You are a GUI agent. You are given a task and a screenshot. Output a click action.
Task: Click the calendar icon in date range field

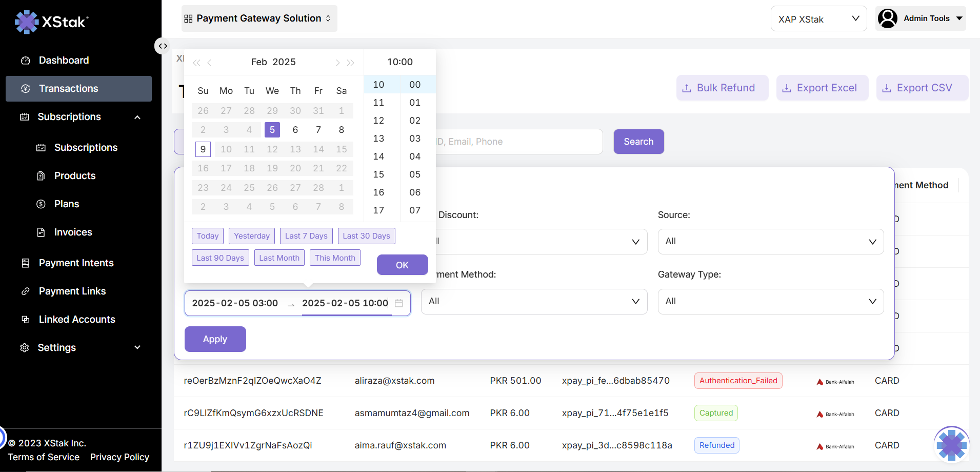399,303
